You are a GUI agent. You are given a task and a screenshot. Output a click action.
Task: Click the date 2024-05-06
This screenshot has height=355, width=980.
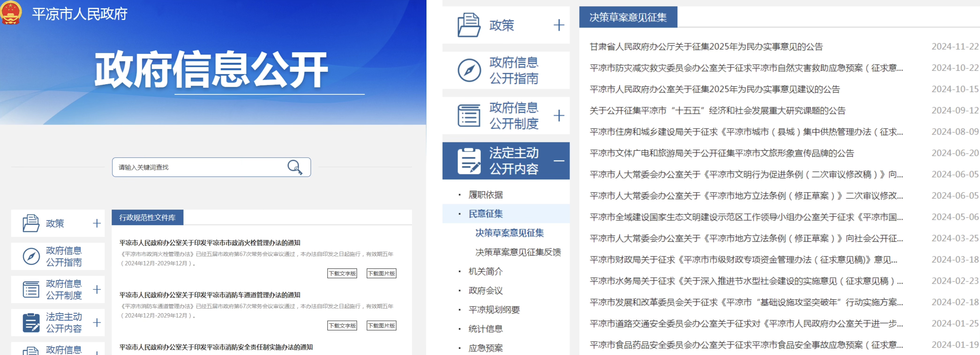(x=955, y=217)
